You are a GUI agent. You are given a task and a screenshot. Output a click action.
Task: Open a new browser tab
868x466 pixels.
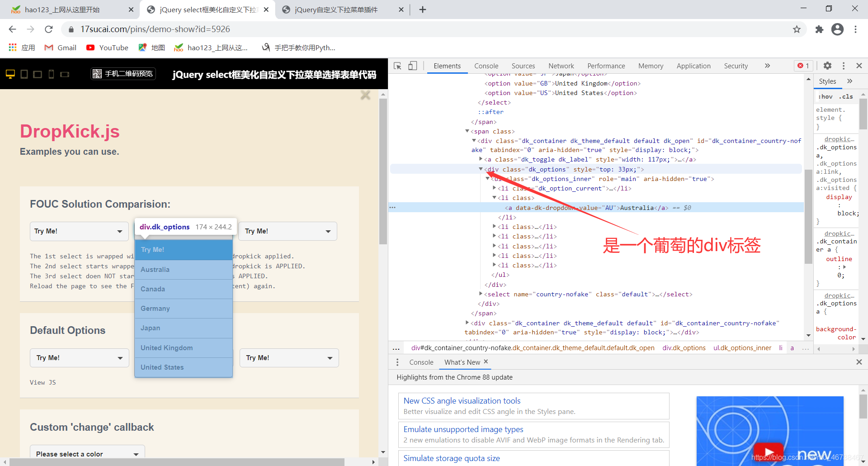(x=423, y=10)
